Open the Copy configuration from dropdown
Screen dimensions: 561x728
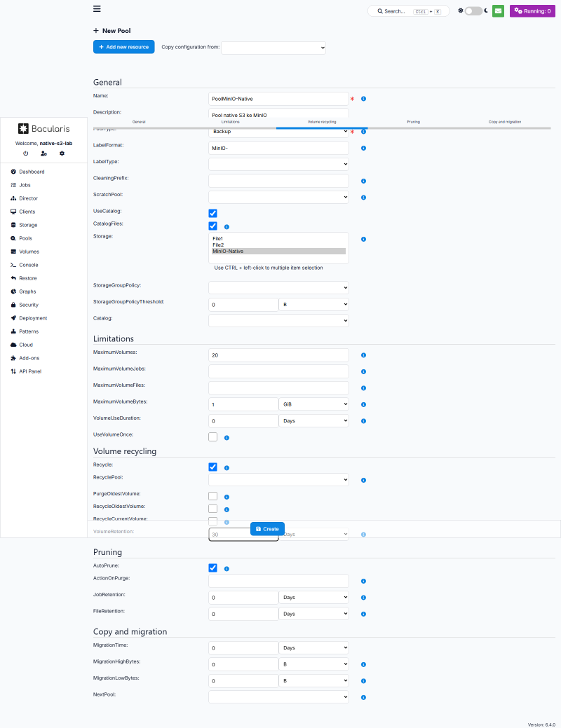pos(273,48)
